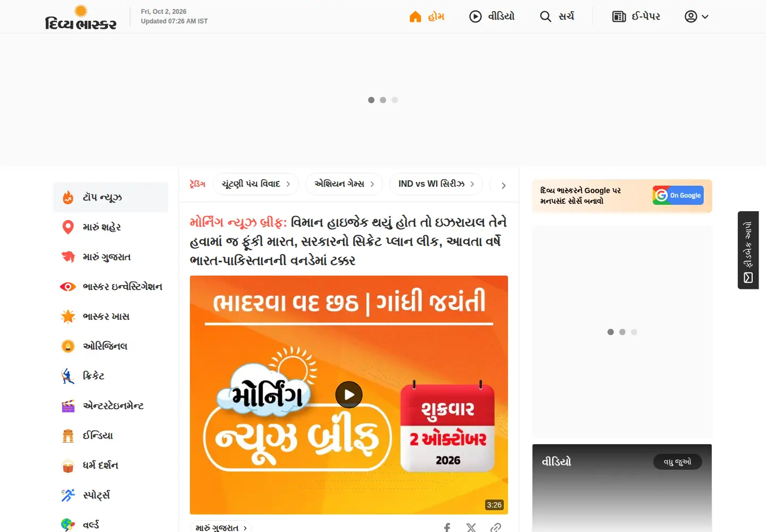Open the ચૂંટણી પંચ વિવાદ trending chip
The image size is (766, 532).
tap(256, 184)
